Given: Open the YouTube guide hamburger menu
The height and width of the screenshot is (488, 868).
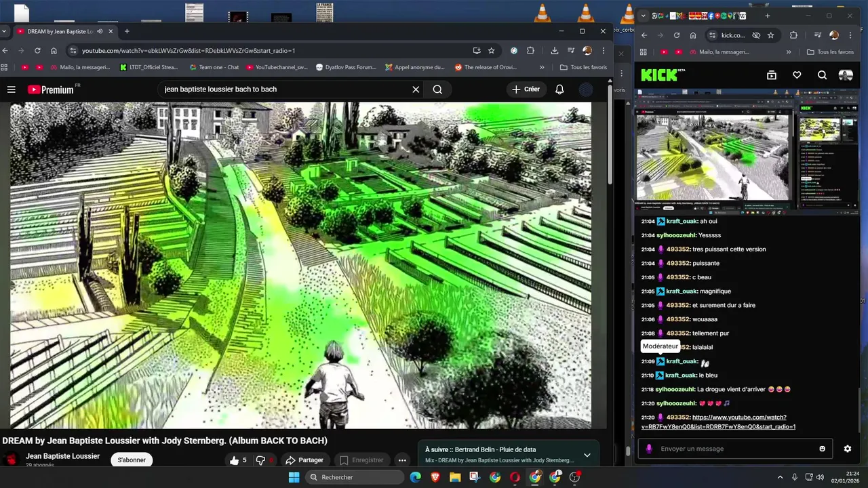Looking at the screenshot, I should (11, 89).
